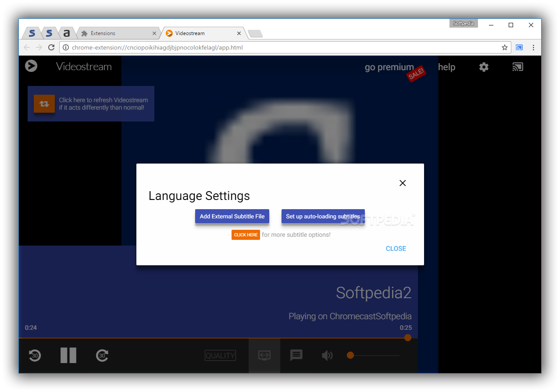The width and height of the screenshot is (560, 392).
Task: Close the Videostream tab
Action: click(239, 33)
